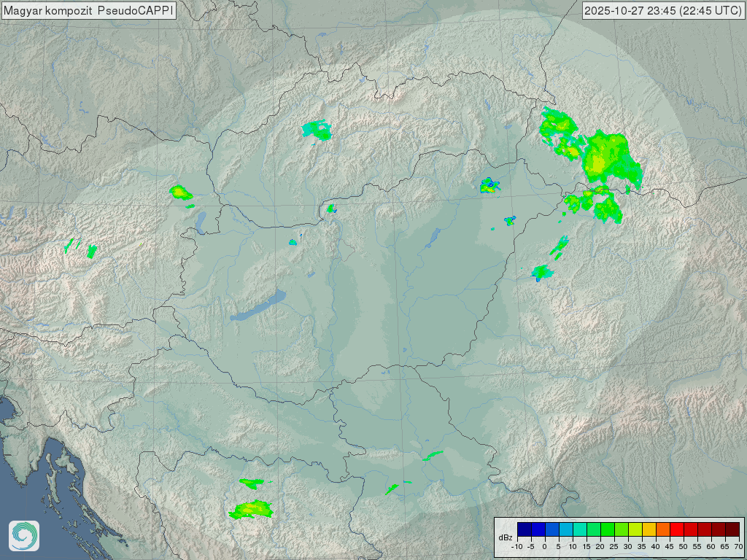Pick the bright red 45-50 dBz swatch

[x=677, y=529]
